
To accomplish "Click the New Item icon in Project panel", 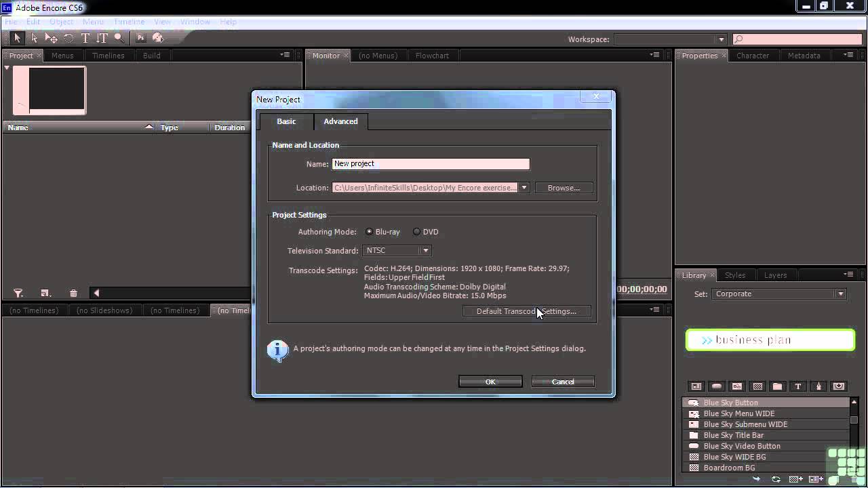I will (45, 293).
